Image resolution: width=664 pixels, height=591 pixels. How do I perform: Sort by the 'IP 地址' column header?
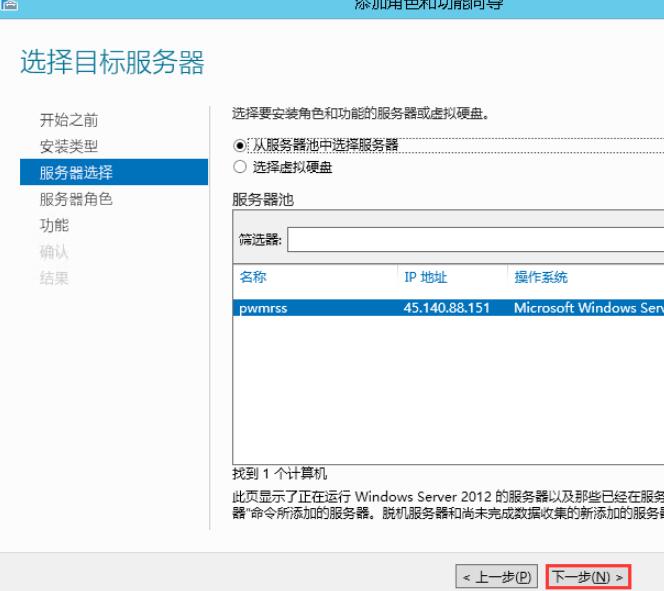(426, 277)
